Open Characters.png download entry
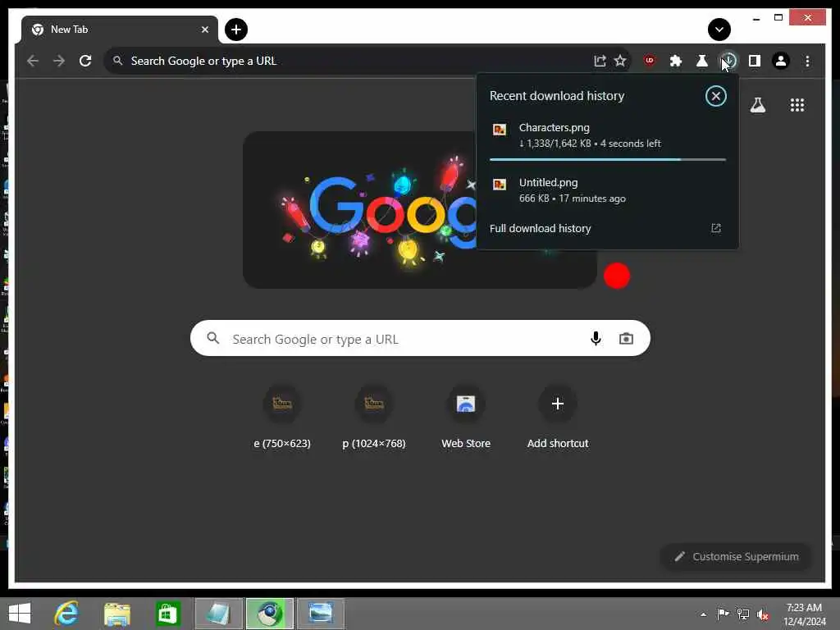 (608, 135)
